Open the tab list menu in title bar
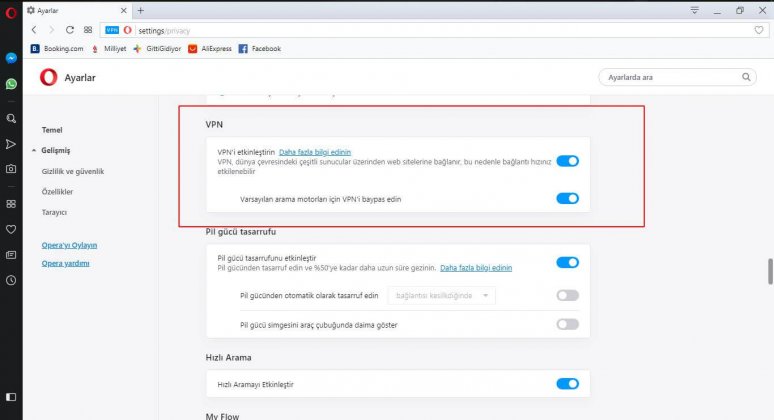Screen dimensions: 774x420 [x=694, y=10]
